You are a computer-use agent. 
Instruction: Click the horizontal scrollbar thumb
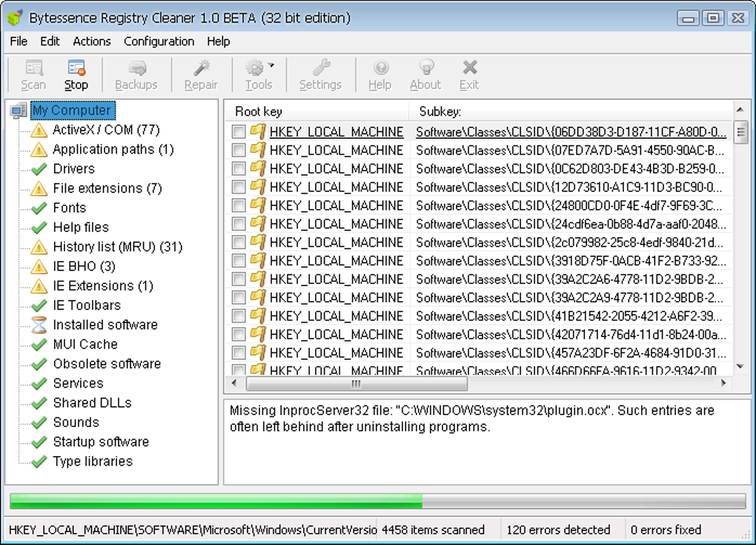(x=357, y=384)
